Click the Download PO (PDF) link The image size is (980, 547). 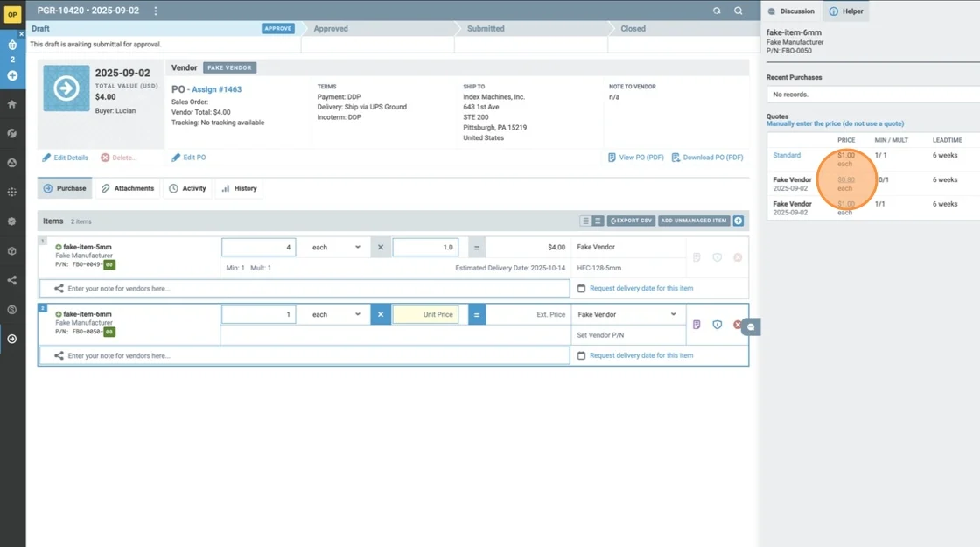tap(707, 158)
